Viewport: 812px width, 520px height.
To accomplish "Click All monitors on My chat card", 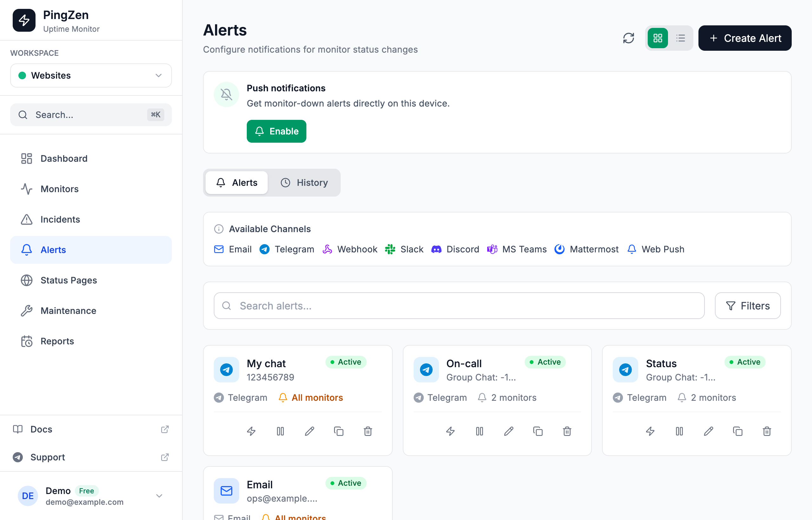I will tap(311, 397).
